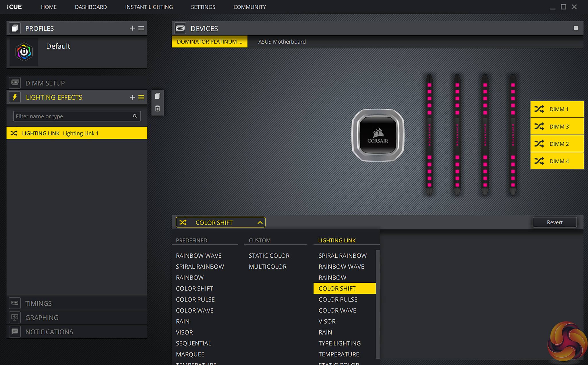Click the search magnifier icon in filter
The width and height of the screenshot is (588, 365).
[x=135, y=116]
